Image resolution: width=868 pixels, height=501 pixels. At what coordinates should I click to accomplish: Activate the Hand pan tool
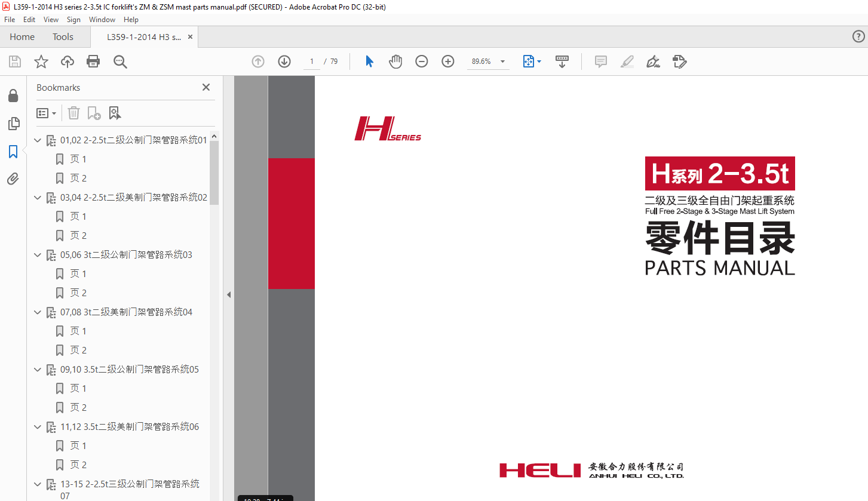point(395,62)
